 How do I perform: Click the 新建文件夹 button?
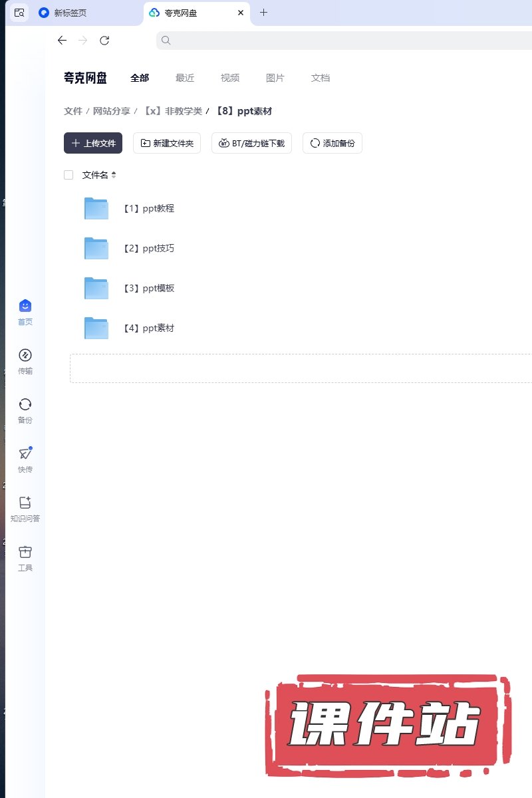pyautogui.click(x=167, y=143)
